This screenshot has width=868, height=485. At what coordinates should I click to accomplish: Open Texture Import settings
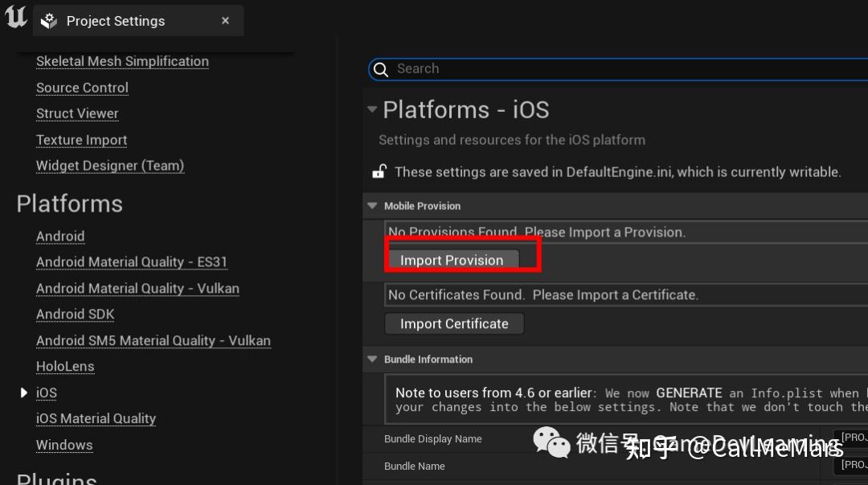click(x=81, y=140)
